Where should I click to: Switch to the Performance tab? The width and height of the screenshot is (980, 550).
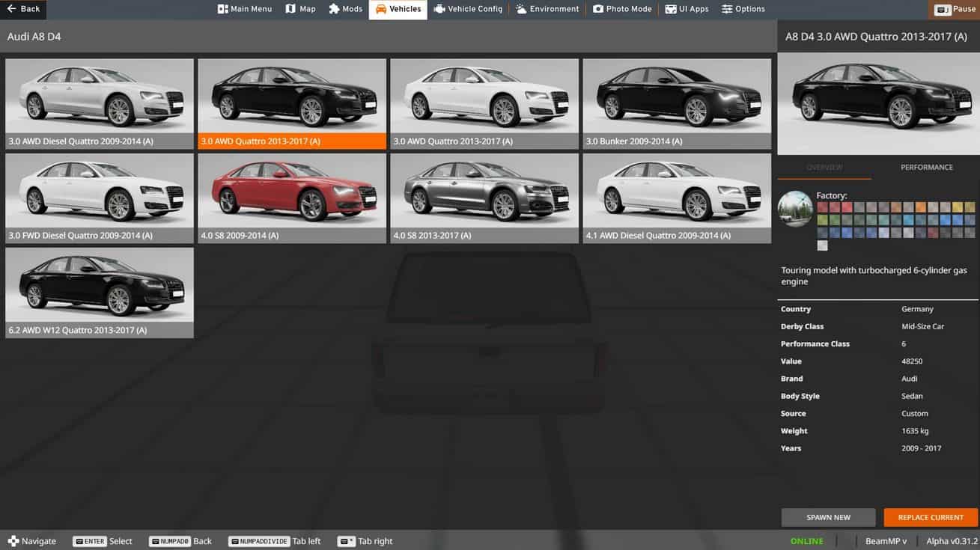pos(926,168)
